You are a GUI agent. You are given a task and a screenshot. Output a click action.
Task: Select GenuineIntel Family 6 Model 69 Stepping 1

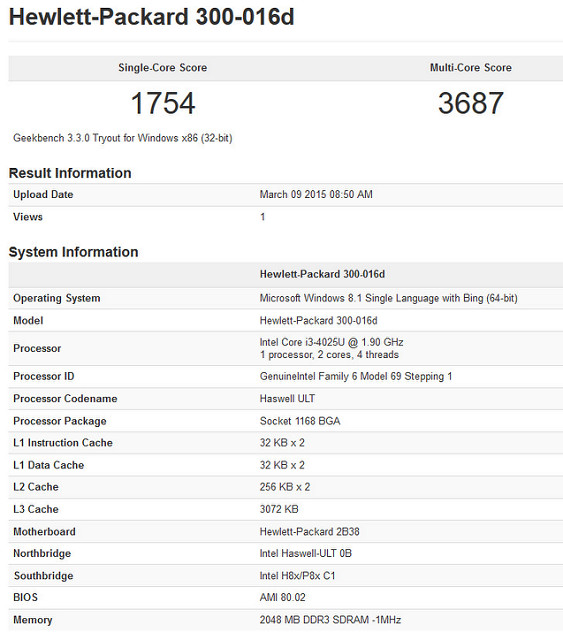356,376
